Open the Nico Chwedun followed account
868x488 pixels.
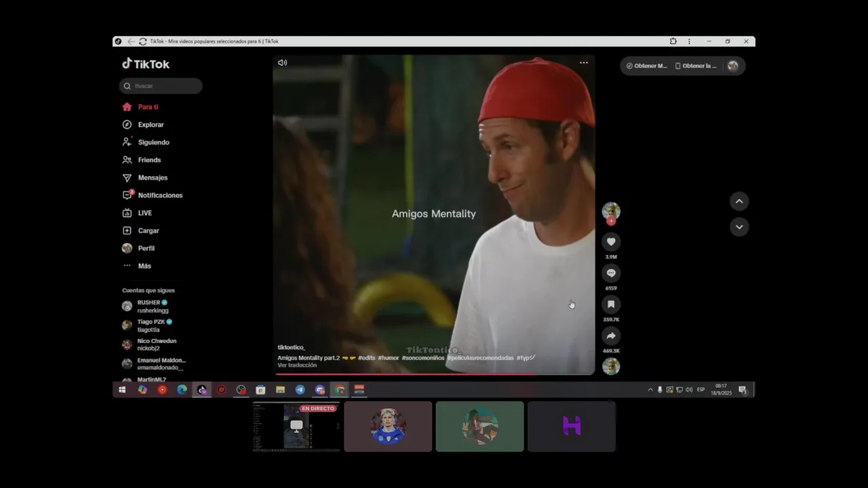tap(149, 344)
